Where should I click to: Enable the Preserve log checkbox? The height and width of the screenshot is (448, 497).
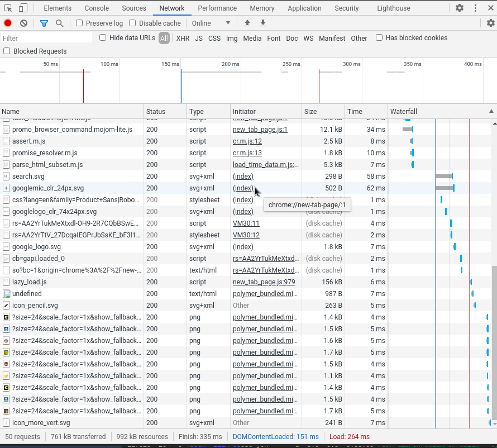tap(79, 23)
